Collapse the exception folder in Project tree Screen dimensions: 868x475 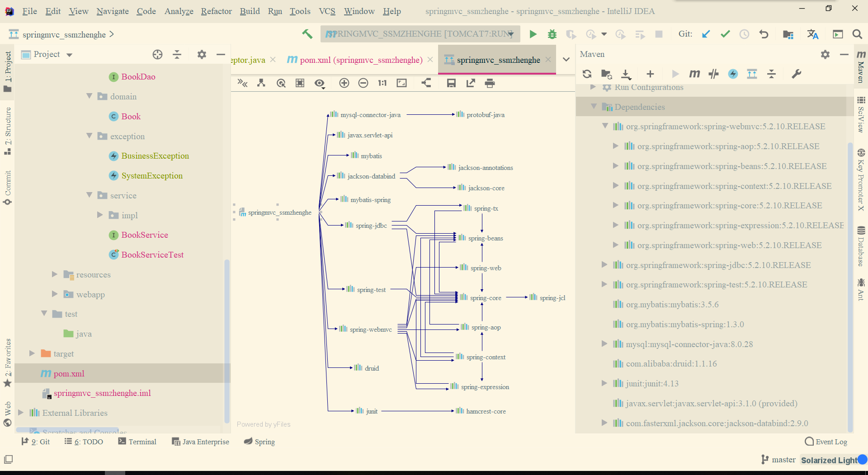tap(90, 136)
